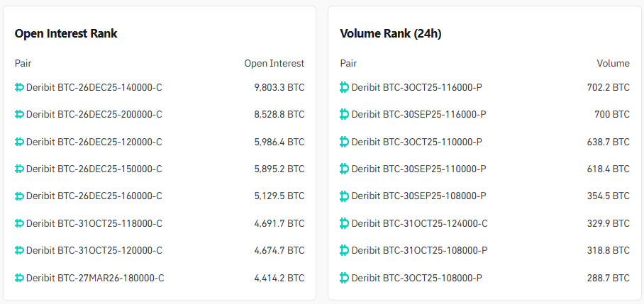The image size is (644, 304).
Task: Click the 702.2 BTC volume value
Action: tap(609, 87)
